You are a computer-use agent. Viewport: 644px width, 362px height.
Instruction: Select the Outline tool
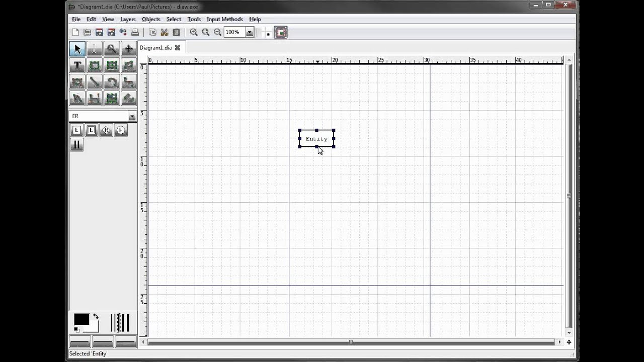128,99
